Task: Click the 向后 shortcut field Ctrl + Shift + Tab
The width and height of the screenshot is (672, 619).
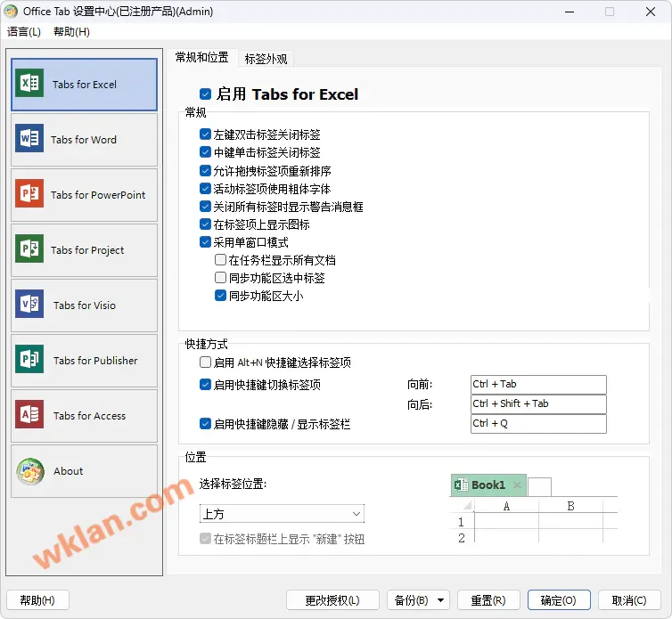Action: [538, 404]
